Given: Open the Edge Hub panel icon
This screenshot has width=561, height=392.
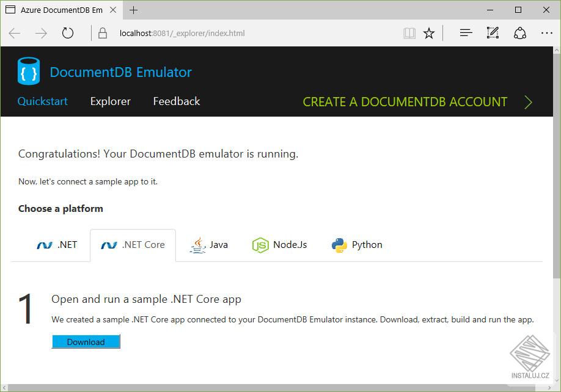Looking at the screenshot, I should (x=466, y=32).
